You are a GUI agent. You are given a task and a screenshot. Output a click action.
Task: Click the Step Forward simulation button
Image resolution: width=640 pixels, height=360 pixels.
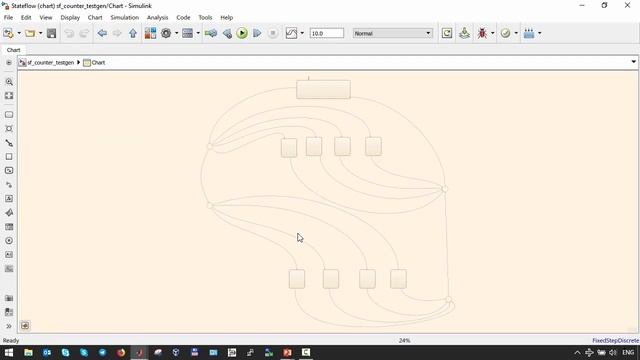[257, 33]
